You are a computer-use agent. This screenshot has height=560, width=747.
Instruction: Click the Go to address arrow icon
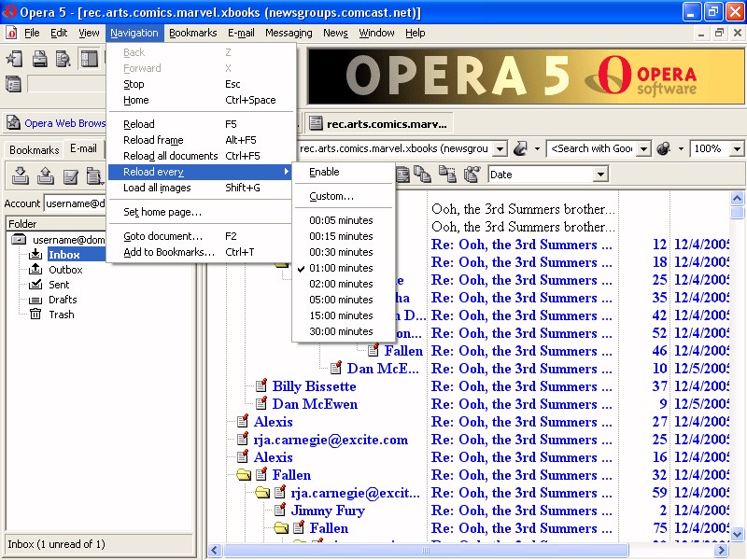[x=520, y=148]
